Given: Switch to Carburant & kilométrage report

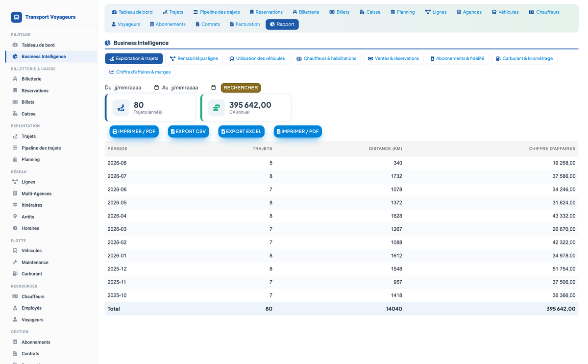Looking at the screenshot, I should coord(524,58).
